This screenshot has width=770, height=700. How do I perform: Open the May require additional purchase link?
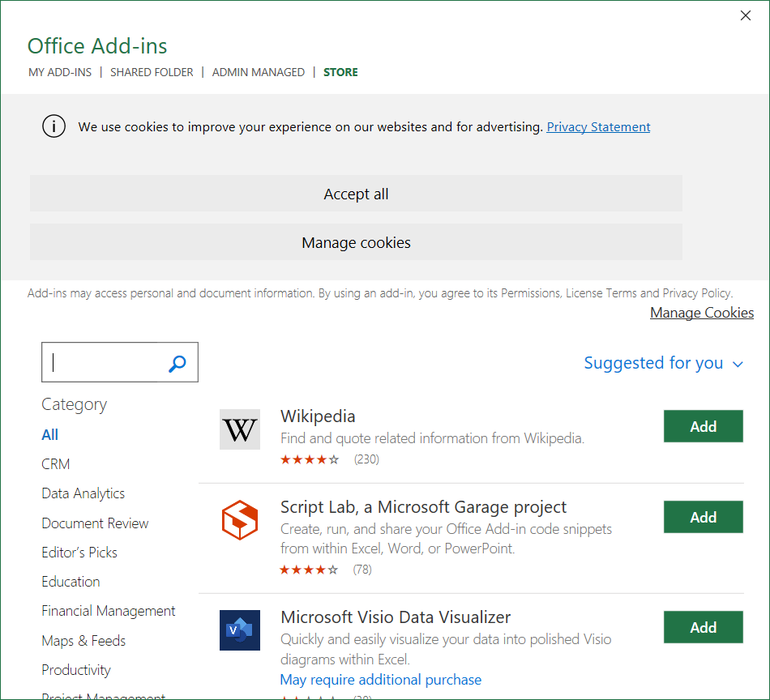click(381, 680)
